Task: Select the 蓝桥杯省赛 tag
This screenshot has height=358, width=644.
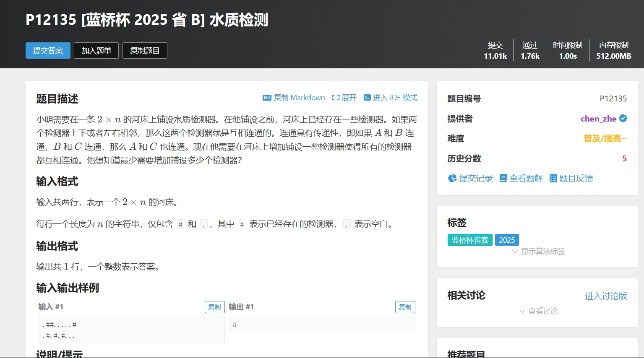Action: pos(470,240)
